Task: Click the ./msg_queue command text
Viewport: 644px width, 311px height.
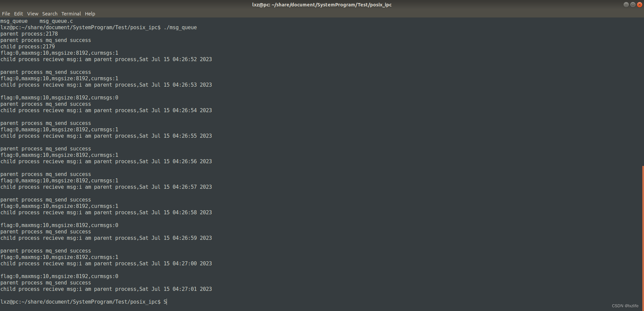Action: [x=180, y=28]
